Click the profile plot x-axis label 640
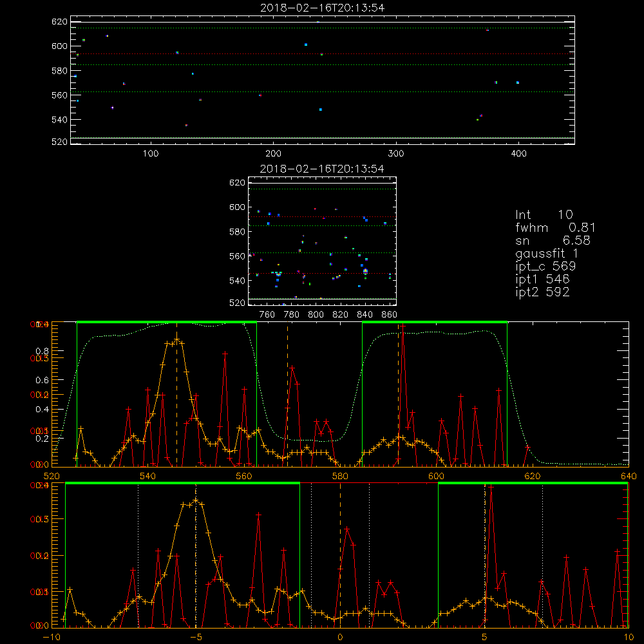644x644 pixels. click(x=629, y=476)
